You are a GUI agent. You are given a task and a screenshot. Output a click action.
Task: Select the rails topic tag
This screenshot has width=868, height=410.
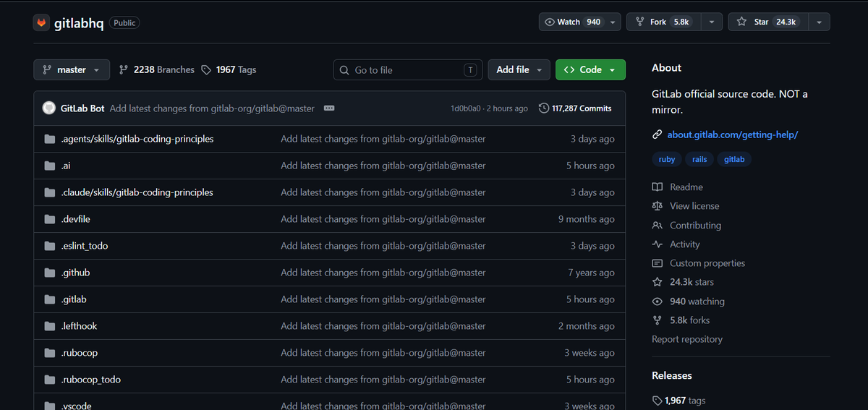click(x=699, y=159)
